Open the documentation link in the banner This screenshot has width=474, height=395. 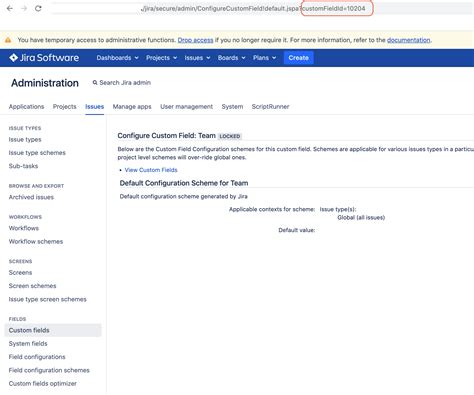point(409,40)
